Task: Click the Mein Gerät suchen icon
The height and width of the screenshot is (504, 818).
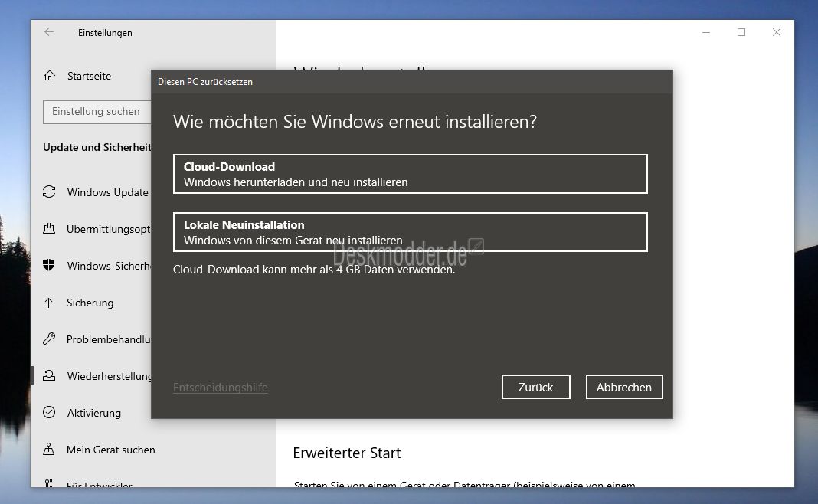Action: tap(48, 449)
